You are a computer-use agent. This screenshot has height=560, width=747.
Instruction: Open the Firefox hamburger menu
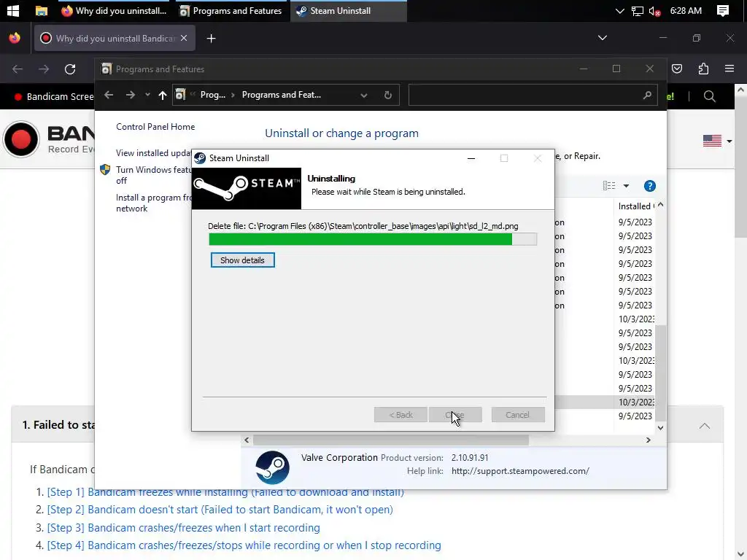(x=729, y=69)
